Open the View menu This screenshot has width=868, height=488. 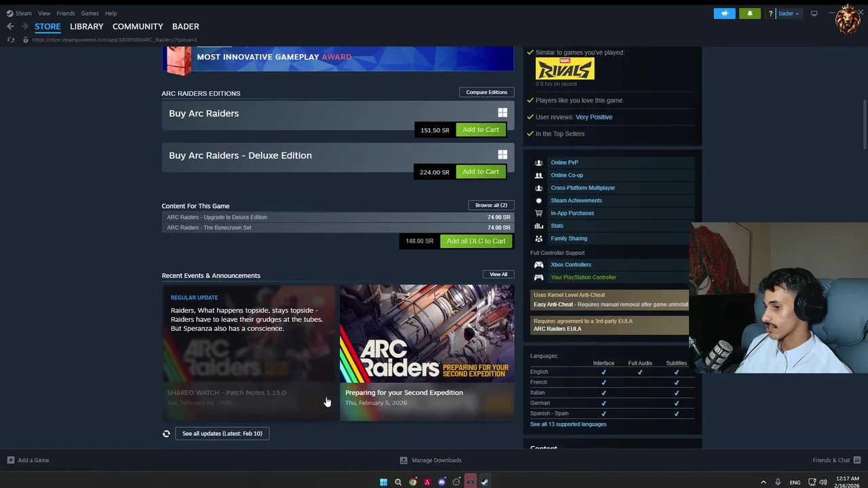tap(44, 14)
